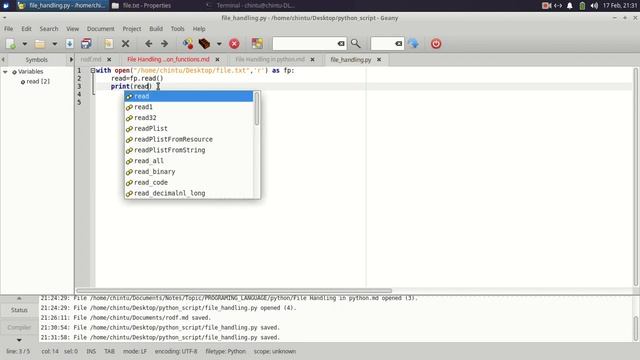Image resolution: width=640 pixels, height=360 pixels.
Task: Open the build options dropdown arrow
Action: [x=219, y=44]
